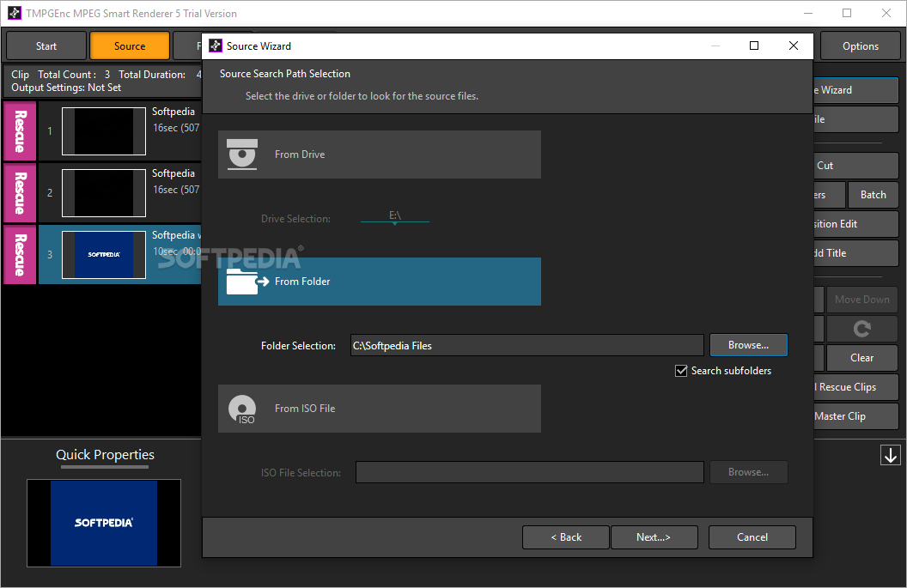907x588 pixels.
Task: Toggle the Search subfolders checkbox
Action: [x=681, y=371]
